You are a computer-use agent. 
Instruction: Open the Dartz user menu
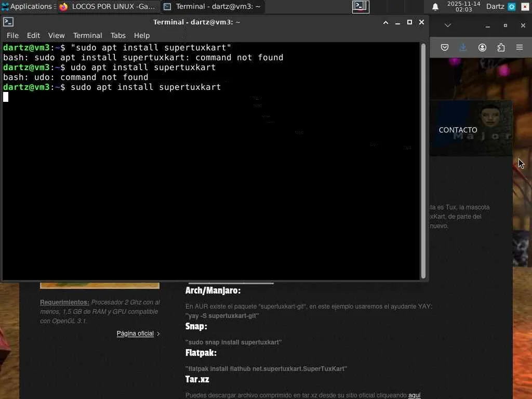click(x=495, y=6)
